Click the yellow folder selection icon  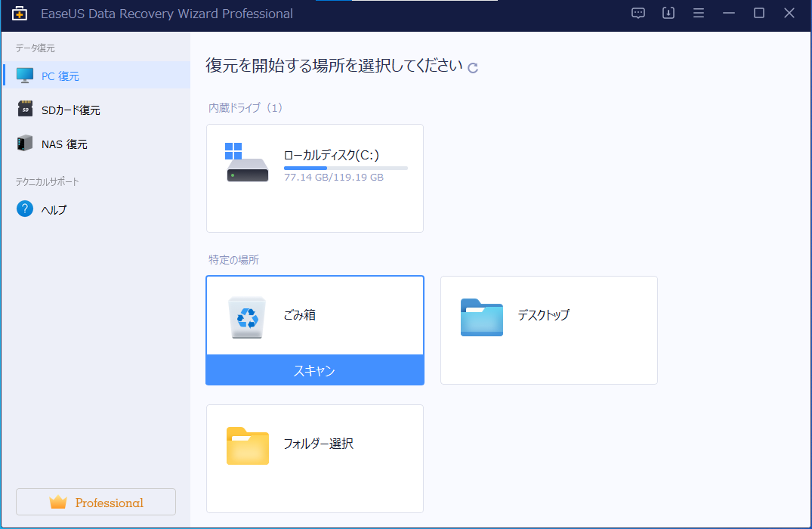point(248,446)
